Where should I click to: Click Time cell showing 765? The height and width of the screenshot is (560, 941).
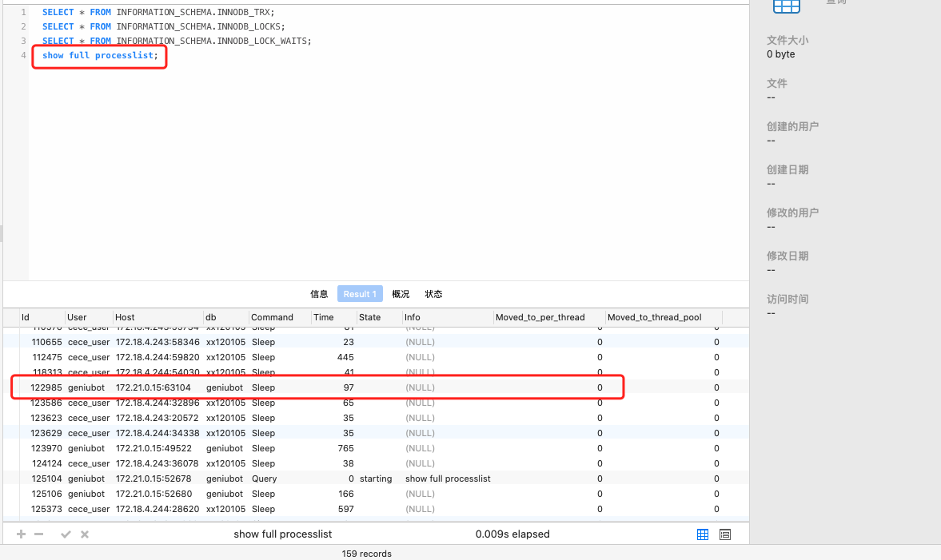(345, 448)
